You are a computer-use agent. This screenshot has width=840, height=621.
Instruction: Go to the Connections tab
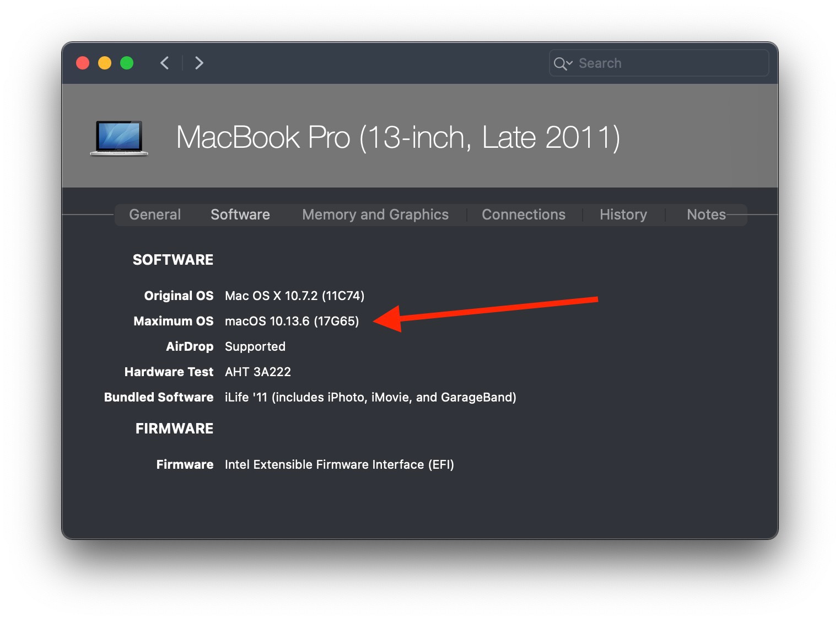(524, 215)
